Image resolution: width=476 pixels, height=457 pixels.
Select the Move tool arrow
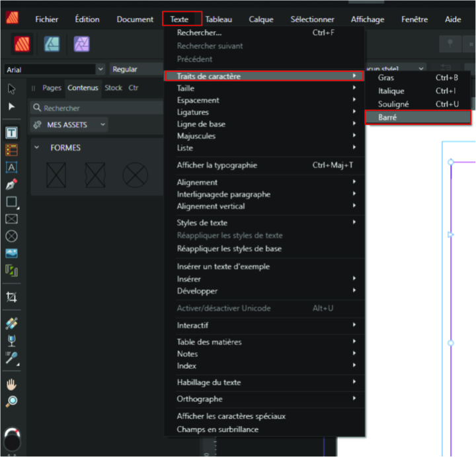[x=11, y=89]
